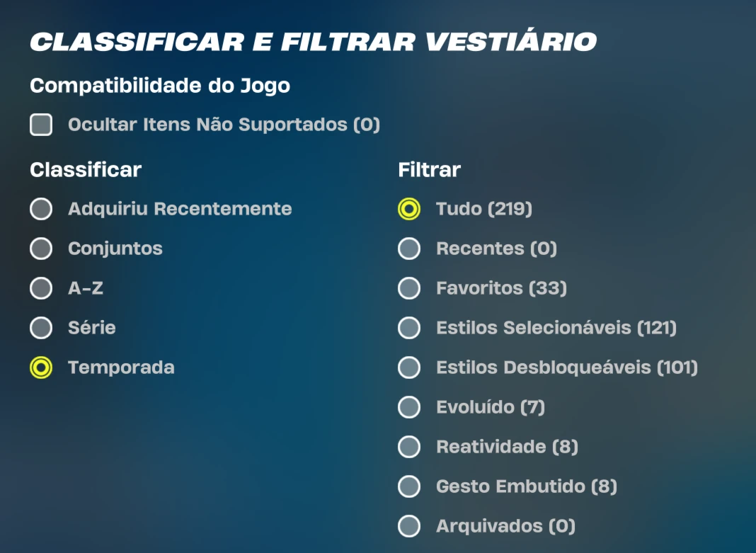Filter Estilos Selecionáveis (121)
This screenshot has width=756, height=553.
(x=409, y=329)
